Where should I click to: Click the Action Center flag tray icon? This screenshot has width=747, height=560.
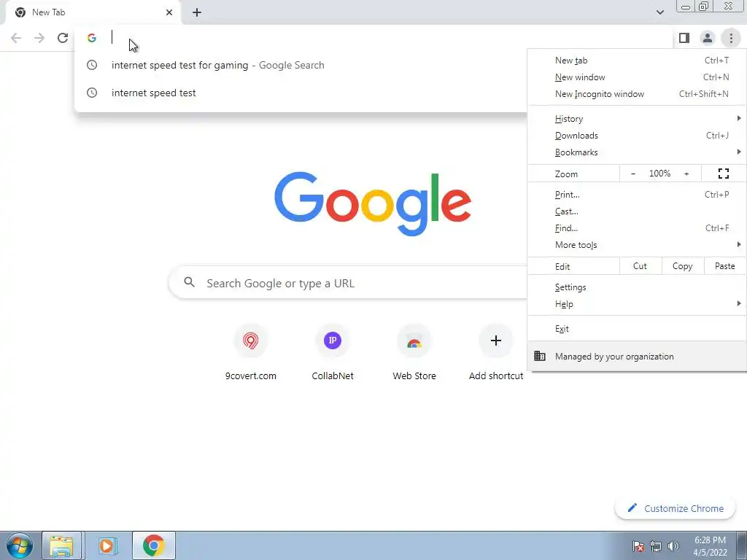(638, 546)
